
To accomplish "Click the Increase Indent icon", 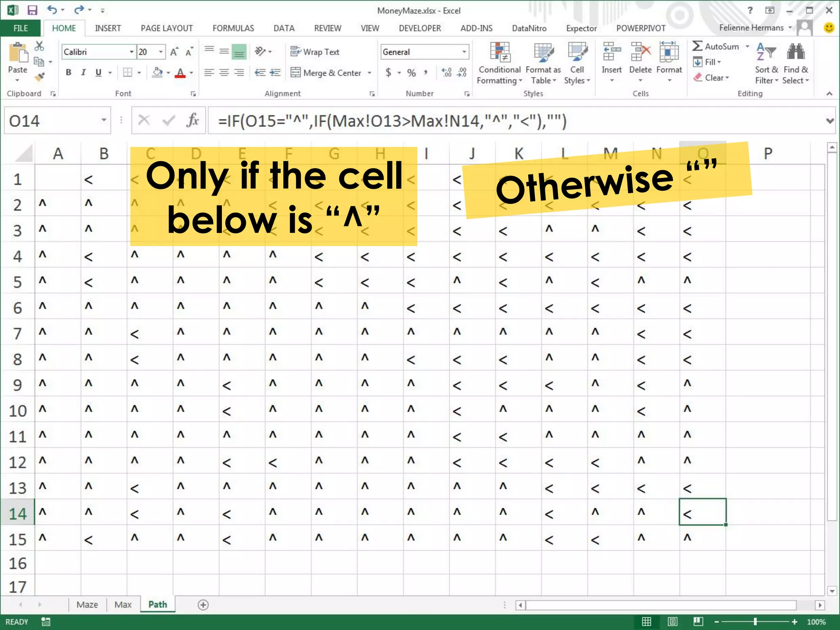I will click(275, 73).
